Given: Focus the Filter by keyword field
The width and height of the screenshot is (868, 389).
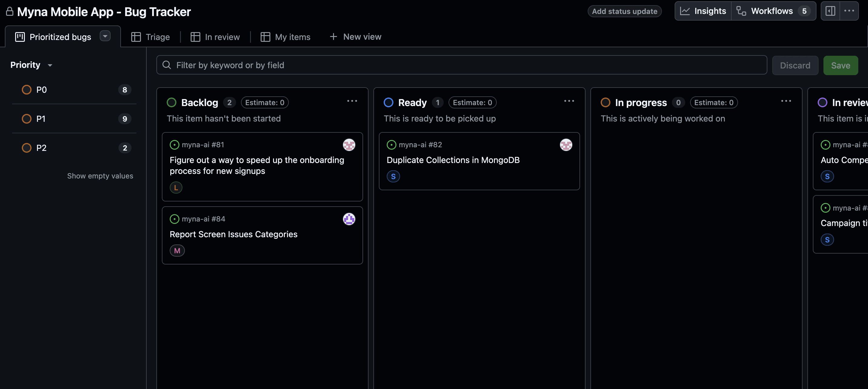Looking at the screenshot, I should tap(462, 65).
